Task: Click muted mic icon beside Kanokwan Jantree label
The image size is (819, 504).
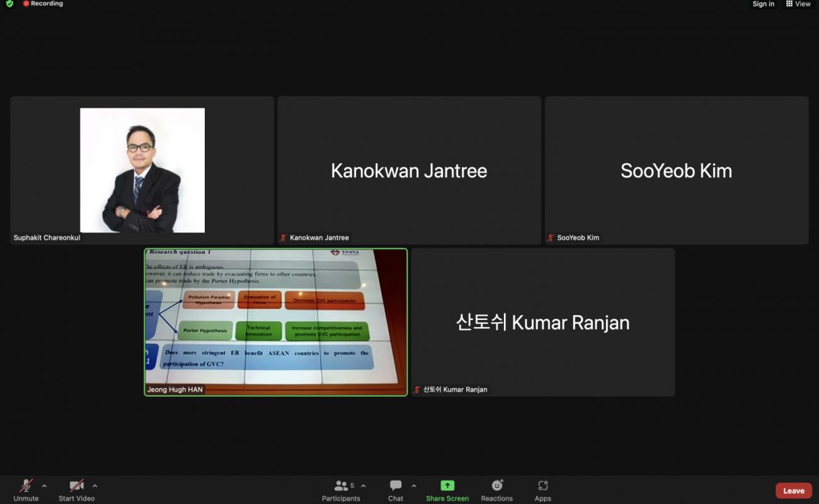Action: 283,238
